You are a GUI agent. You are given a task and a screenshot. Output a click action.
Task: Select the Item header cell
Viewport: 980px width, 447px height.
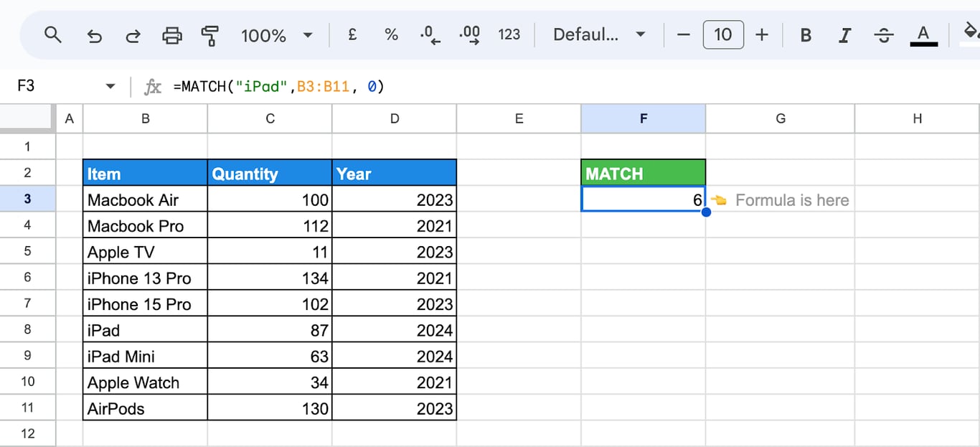click(x=145, y=173)
